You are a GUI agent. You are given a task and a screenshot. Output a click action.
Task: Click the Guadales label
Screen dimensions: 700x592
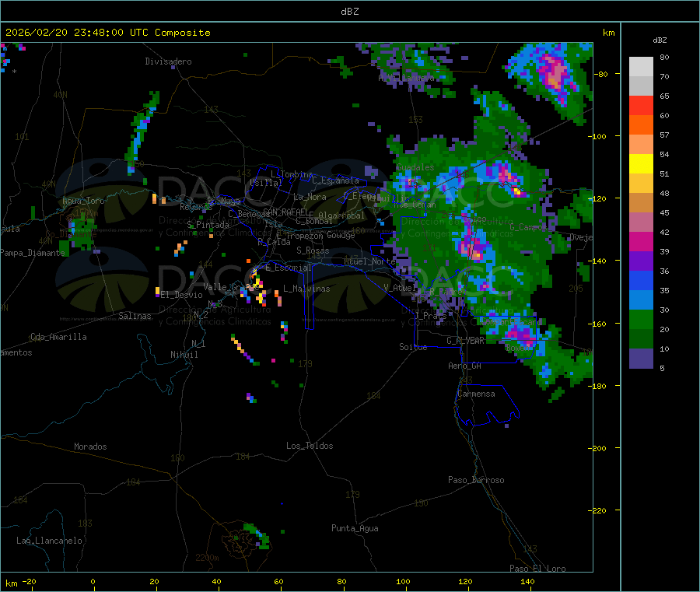pos(415,167)
